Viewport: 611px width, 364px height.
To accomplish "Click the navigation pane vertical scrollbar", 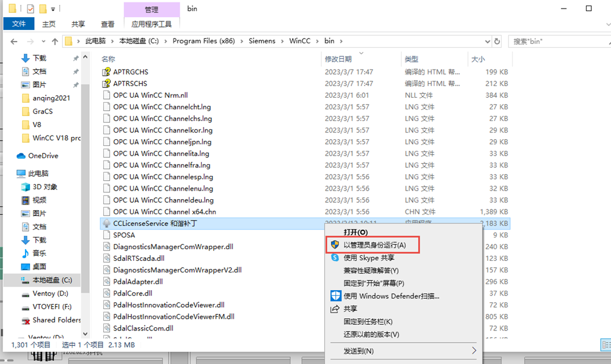I will pos(85,183).
